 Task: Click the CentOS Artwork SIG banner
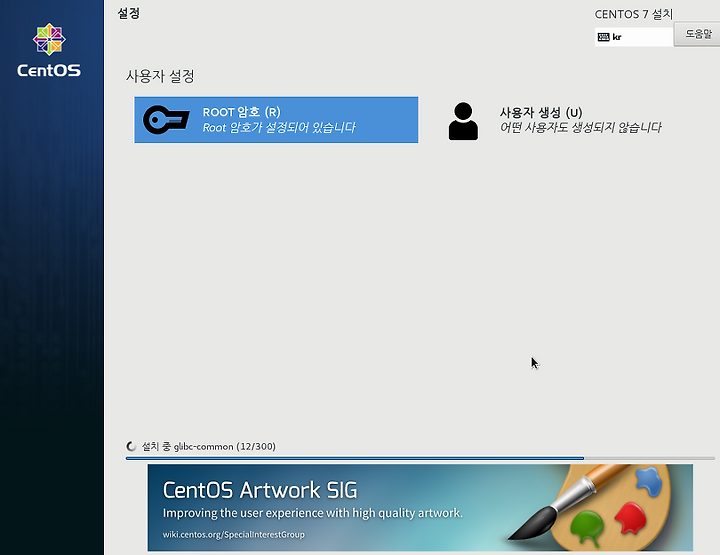[x=420, y=507]
